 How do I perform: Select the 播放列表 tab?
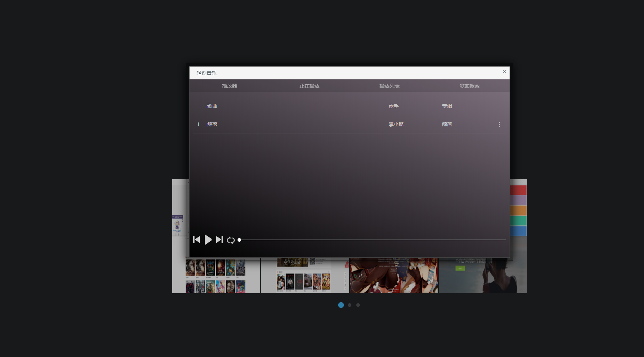tap(389, 86)
